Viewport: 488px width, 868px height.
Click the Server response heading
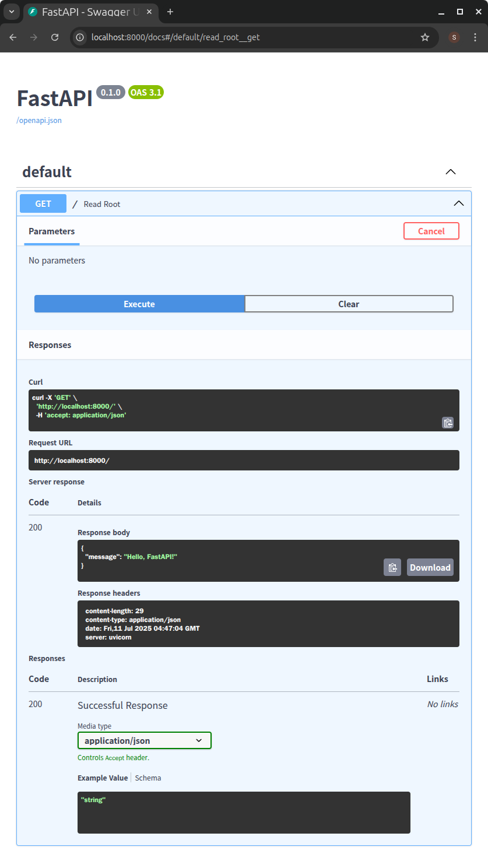(x=57, y=482)
